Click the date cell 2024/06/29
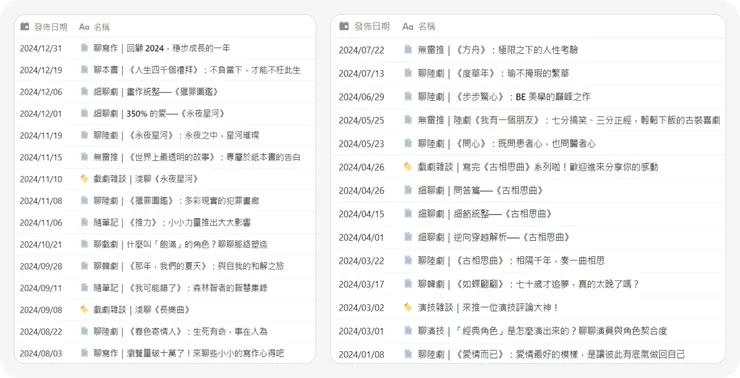This screenshot has height=378, width=740. [362, 97]
